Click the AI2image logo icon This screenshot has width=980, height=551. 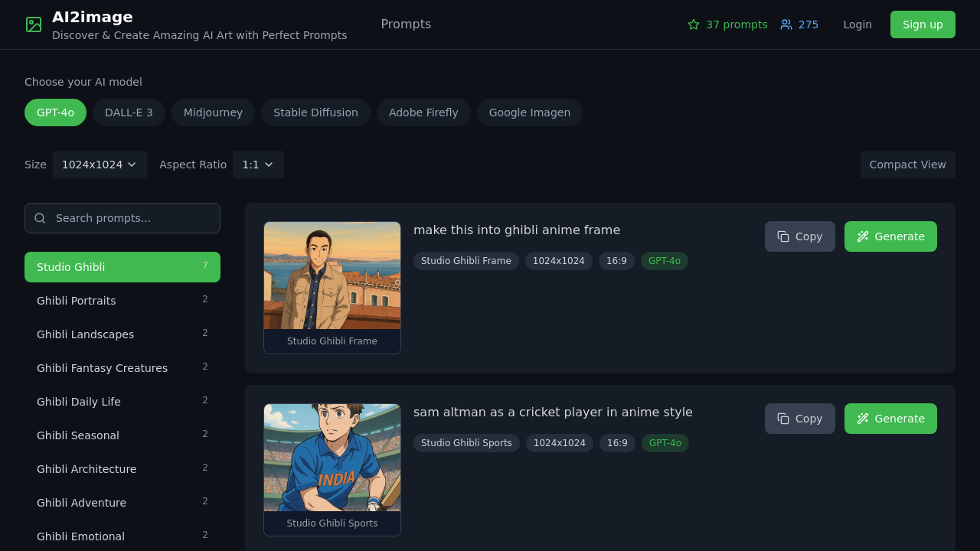33,24
